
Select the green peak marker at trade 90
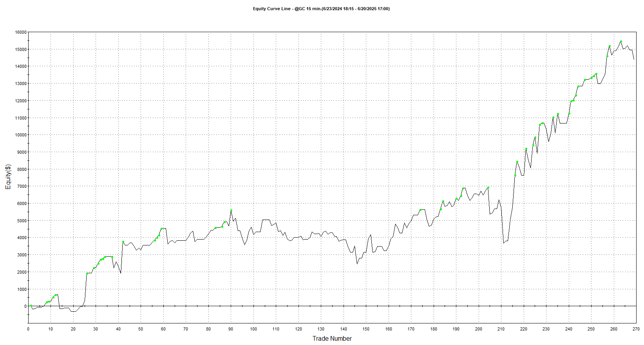click(231, 211)
